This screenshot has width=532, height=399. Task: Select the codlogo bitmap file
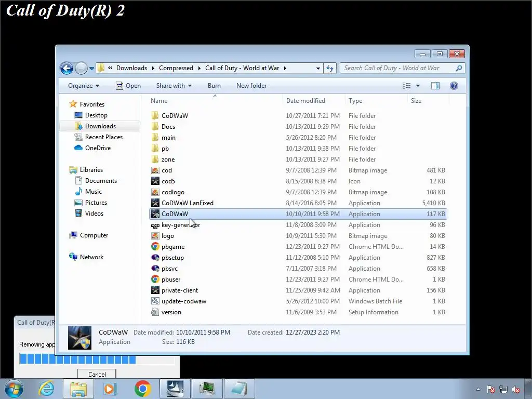298,192
